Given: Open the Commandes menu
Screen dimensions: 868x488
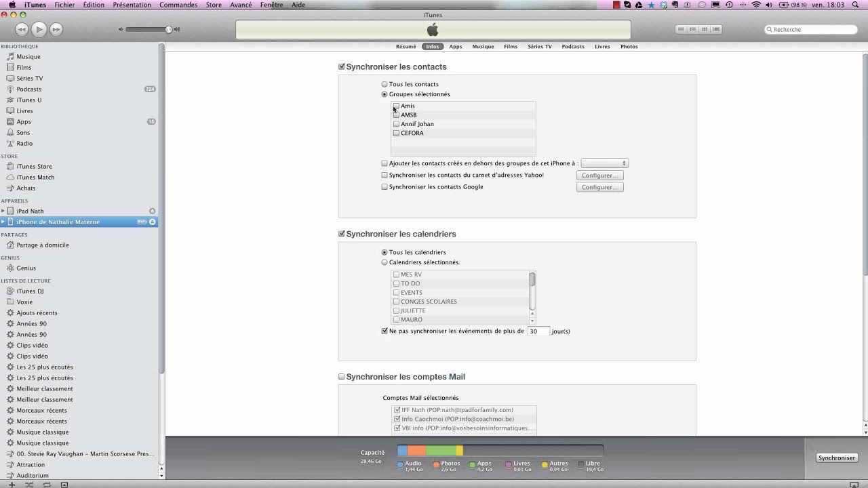Looking at the screenshot, I should pyautogui.click(x=178, y=5).
